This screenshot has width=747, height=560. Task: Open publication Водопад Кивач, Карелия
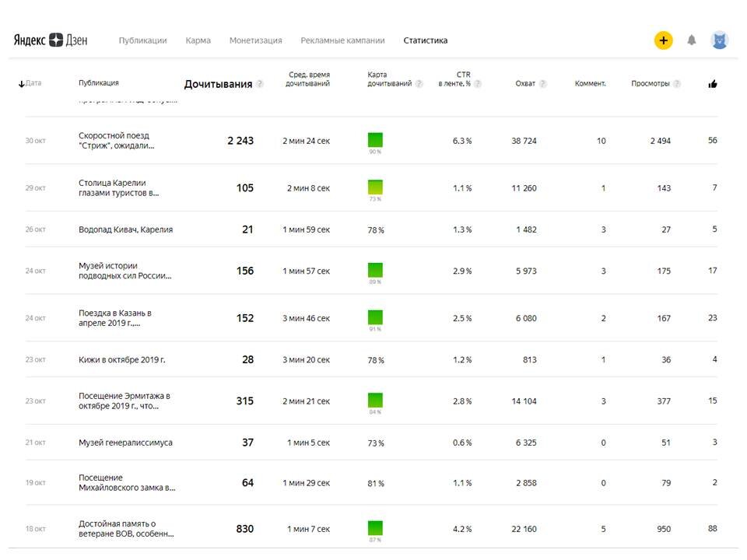click(126, 229)
